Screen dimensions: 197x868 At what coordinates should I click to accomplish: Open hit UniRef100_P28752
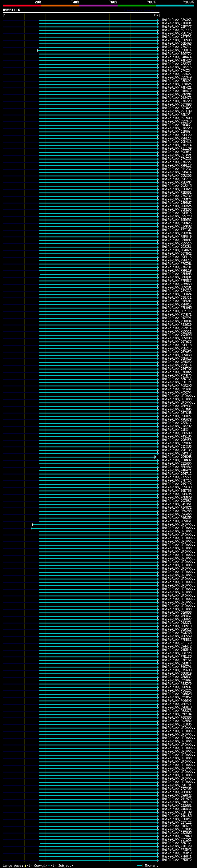(177, 33)
